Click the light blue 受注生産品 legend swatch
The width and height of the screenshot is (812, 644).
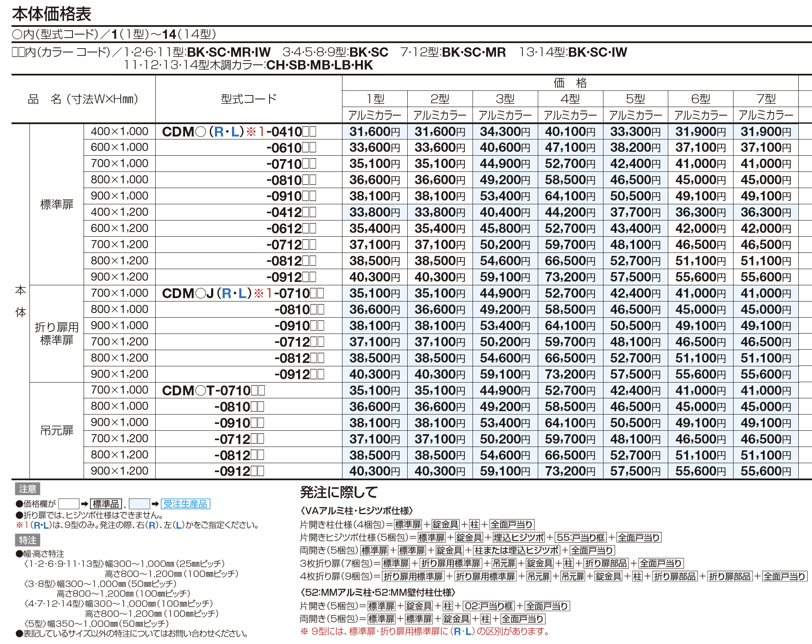tap(139, 504)
